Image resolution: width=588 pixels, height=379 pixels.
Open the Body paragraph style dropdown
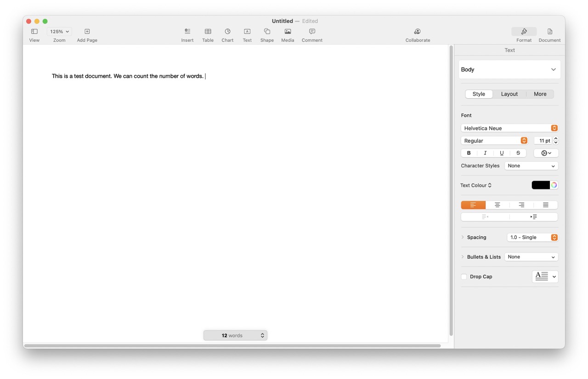point(509,69)
